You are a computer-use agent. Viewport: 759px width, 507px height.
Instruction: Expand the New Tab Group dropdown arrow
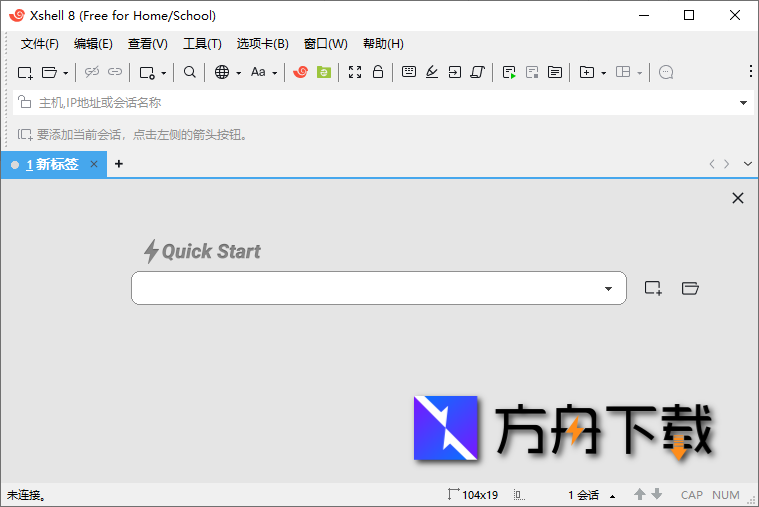(x=604, y=73)
